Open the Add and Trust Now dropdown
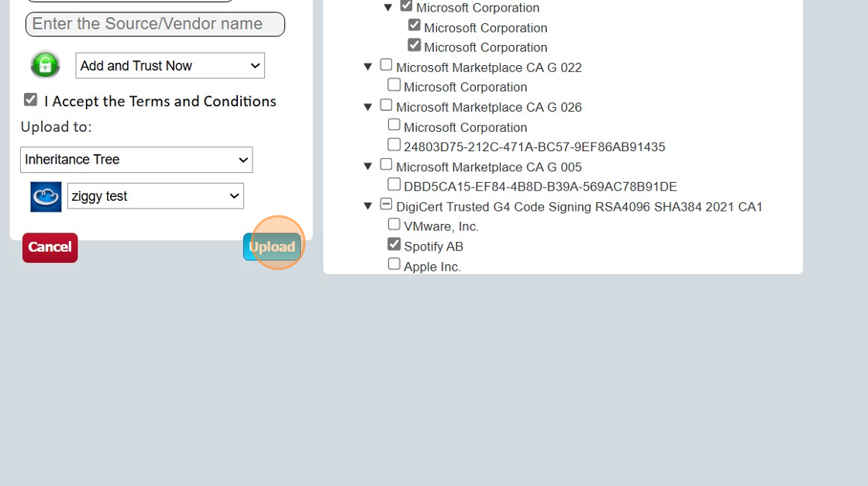This screenshot has width=868, height=486. [x=170, y=66]
